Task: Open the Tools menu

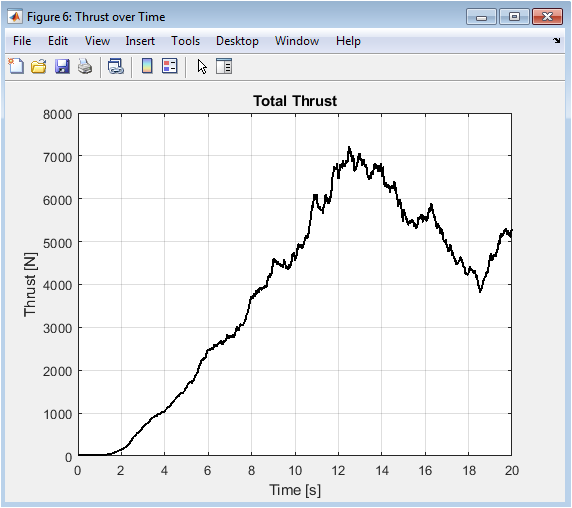Action: coord(186,41)
